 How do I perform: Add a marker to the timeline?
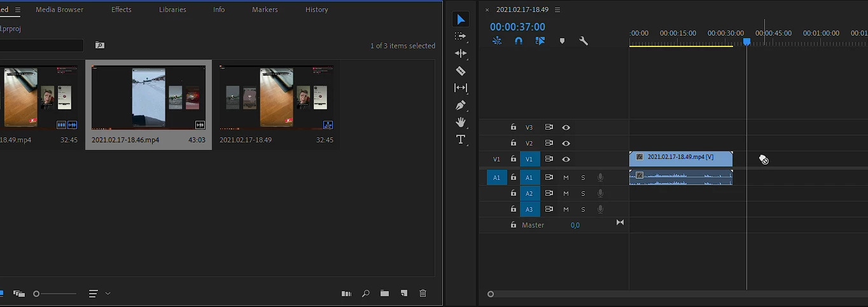tap(562, 41)
